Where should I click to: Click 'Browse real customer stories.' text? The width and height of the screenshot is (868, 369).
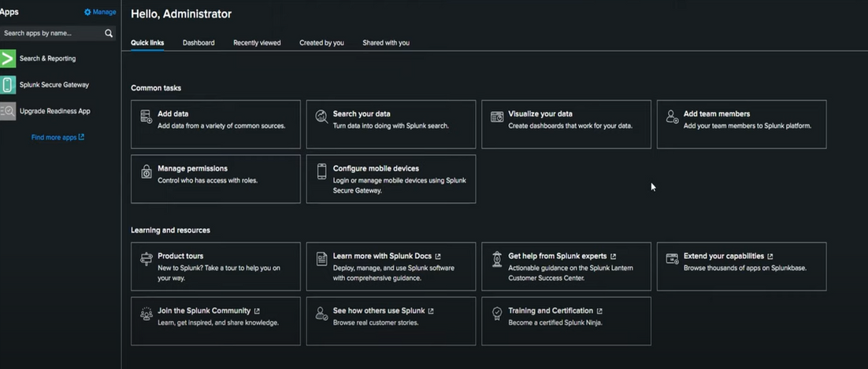point(376,323)
